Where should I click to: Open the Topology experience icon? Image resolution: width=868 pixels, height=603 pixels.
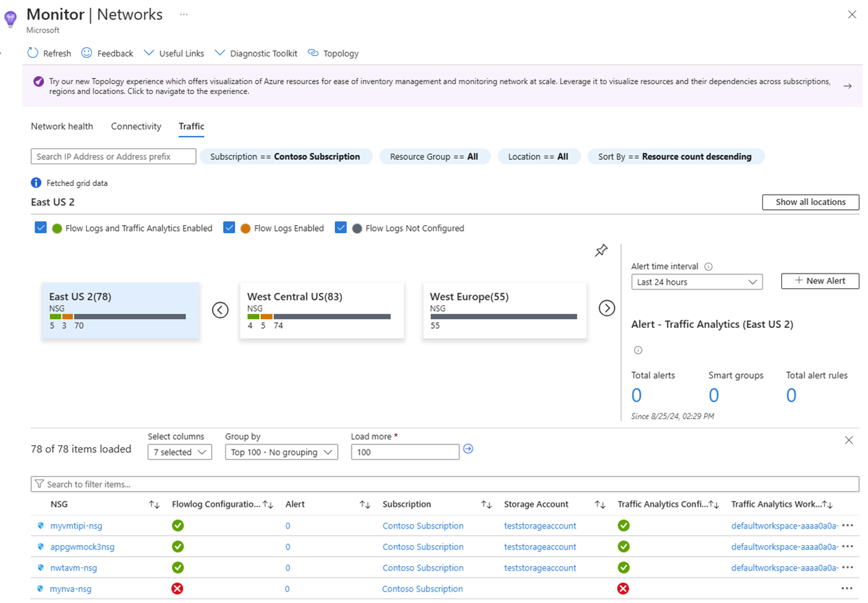tap(313, 52)
